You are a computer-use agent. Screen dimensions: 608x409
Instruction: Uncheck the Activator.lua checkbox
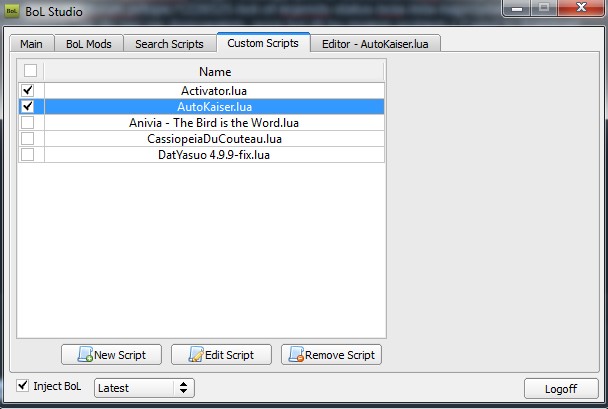[x=28, y=90]
